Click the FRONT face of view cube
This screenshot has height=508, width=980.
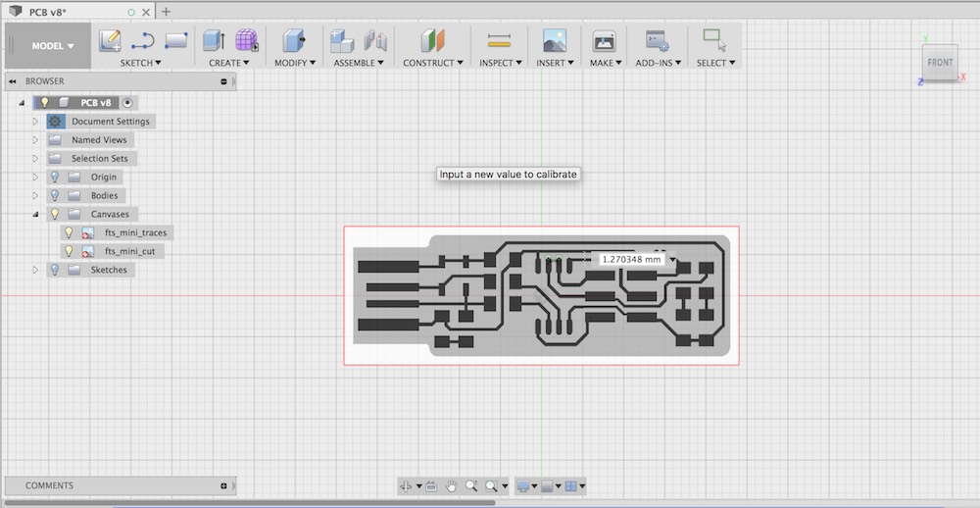[x=940, y=63]
